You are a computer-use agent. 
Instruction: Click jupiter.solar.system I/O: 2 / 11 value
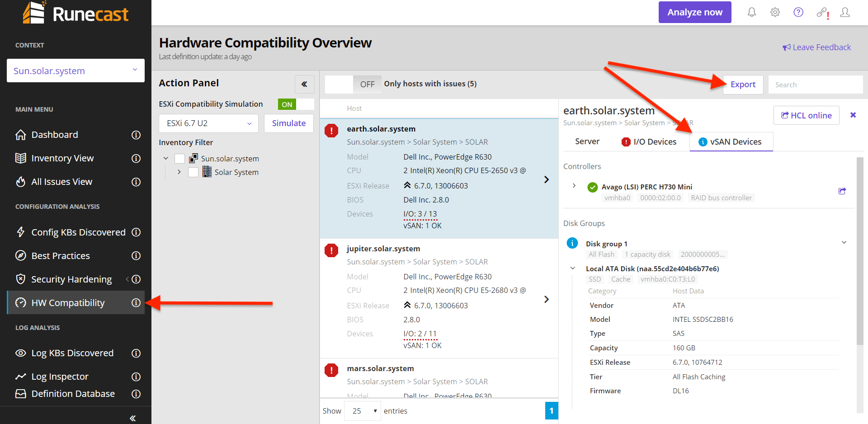click(x=420, y=334)
